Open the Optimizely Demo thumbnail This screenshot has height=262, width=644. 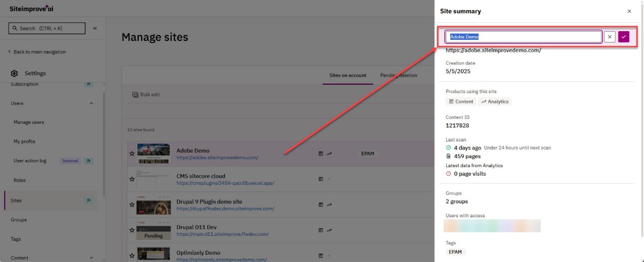click(x=153, y=254)
